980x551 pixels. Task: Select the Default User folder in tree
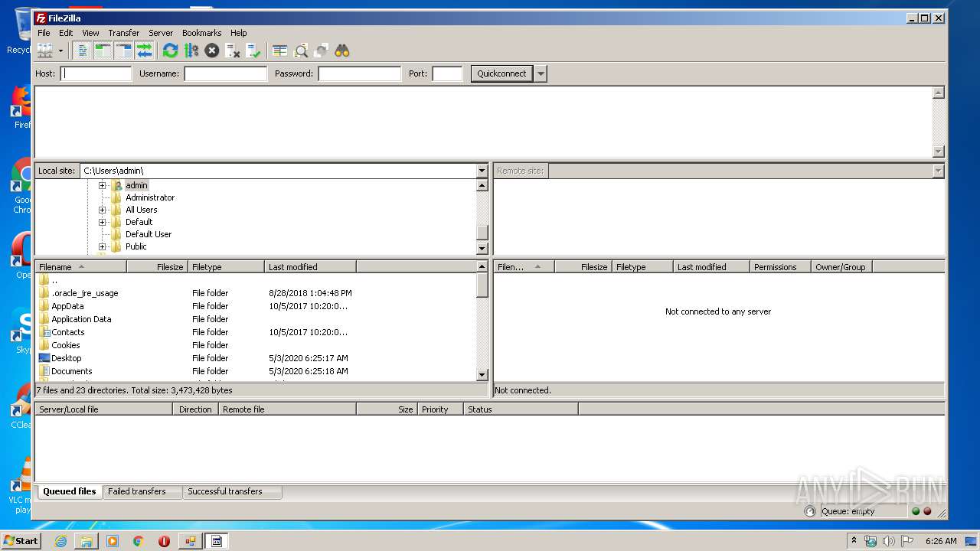pyautogui.click(x=149, y=234)
